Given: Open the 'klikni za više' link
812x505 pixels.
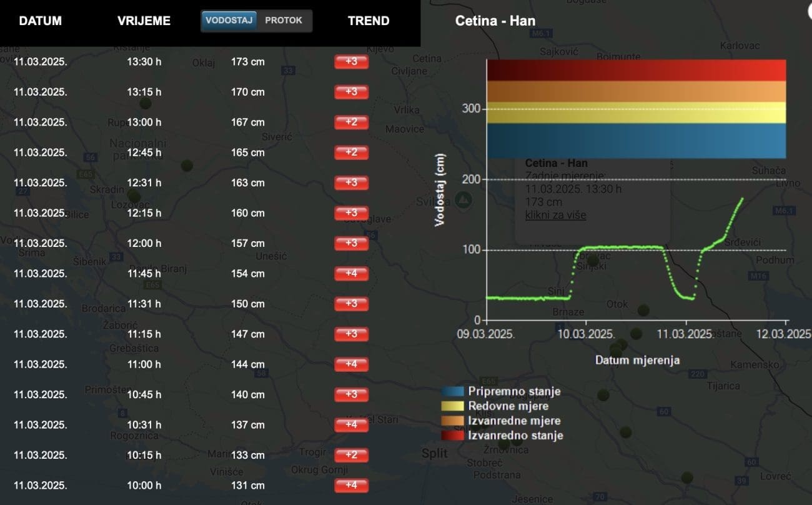Looking at the screenshot, I should click(x=555, y=215).
